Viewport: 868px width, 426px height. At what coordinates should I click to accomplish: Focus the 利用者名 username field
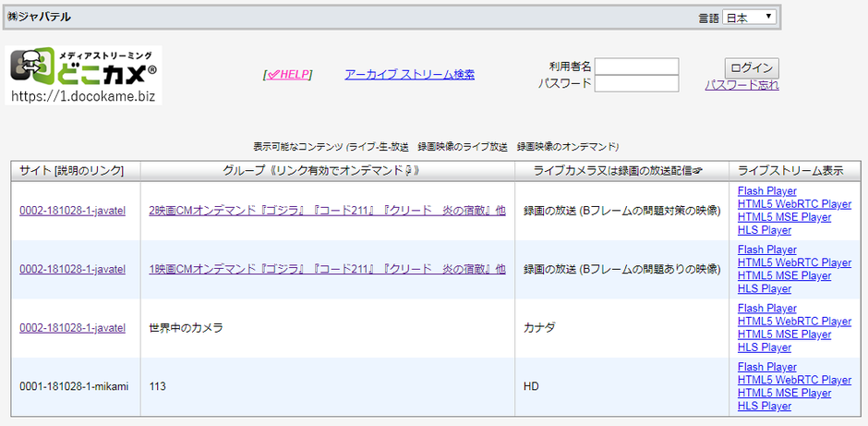point(636,67)
